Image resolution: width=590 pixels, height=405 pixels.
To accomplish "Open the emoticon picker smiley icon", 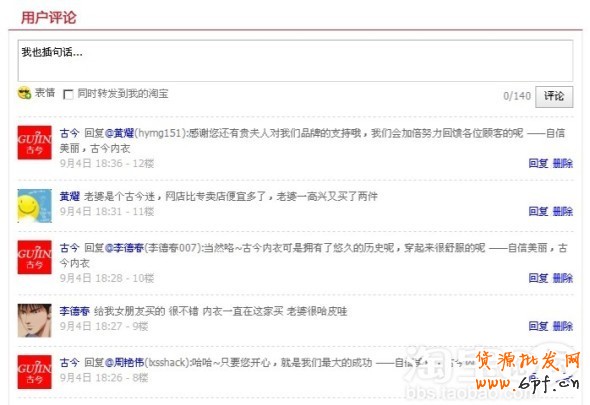I will pyautogui.click(x=24, y=93).
